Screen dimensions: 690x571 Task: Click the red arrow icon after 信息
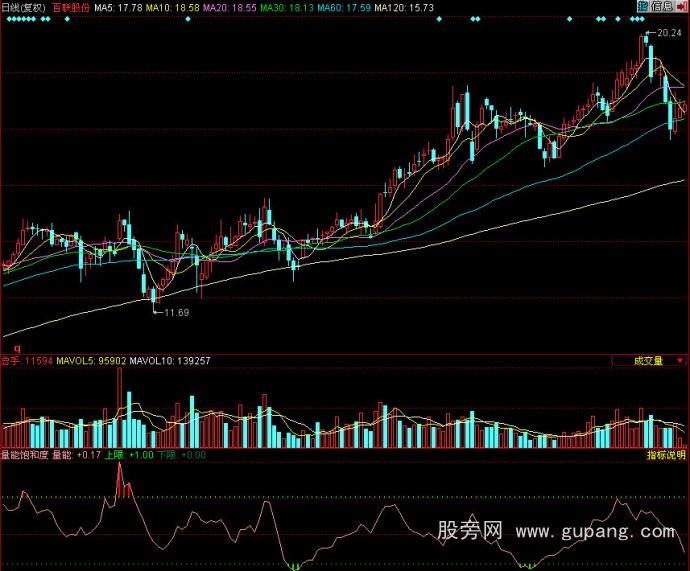[x=680, y=6]
